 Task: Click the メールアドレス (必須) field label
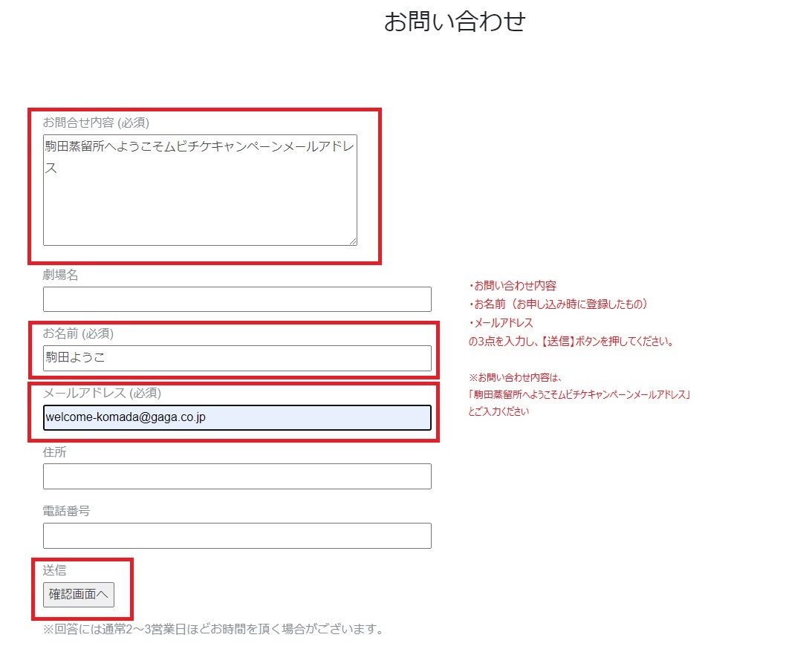[x=102, y=393]
